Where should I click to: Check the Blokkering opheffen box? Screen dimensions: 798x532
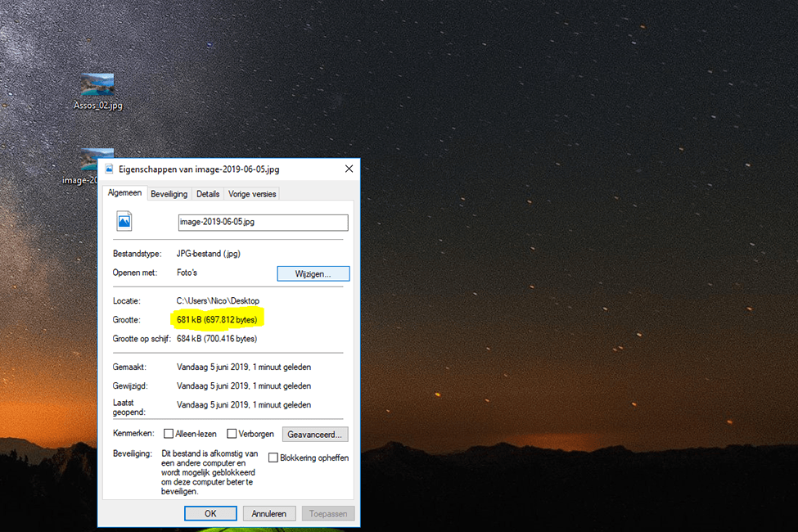273,458
